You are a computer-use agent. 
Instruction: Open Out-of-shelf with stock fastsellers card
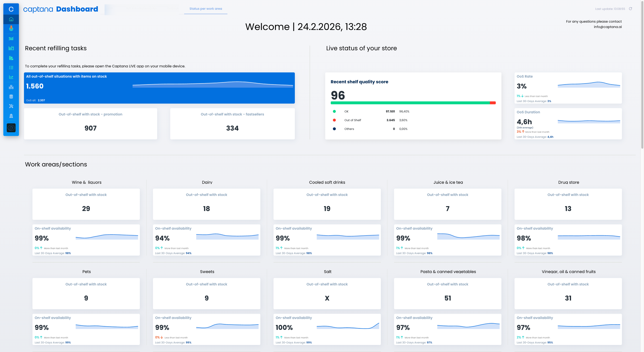tap(232, 124)
